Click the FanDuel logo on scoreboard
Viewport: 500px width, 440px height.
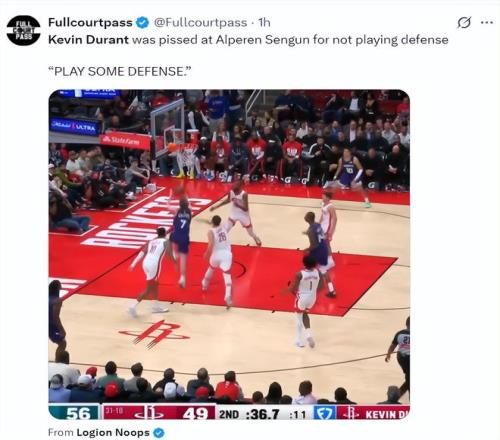click(x=325, y=413)
